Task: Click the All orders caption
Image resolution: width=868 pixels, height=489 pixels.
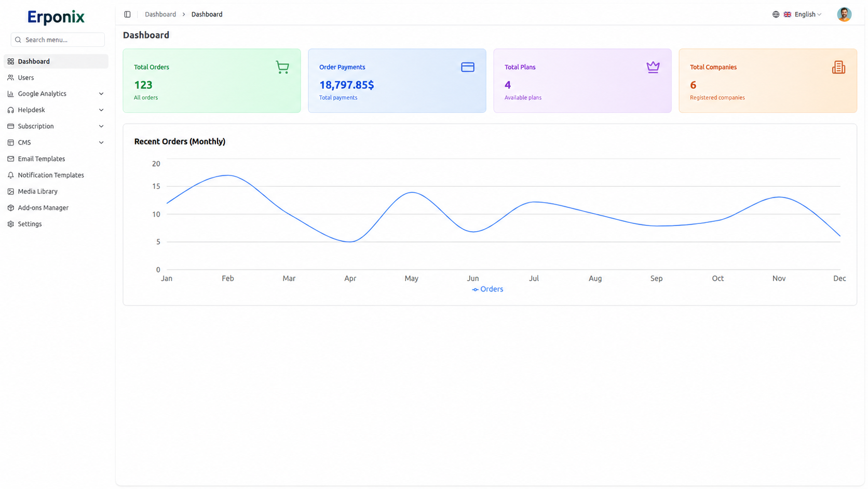Action: coord(146,98)
